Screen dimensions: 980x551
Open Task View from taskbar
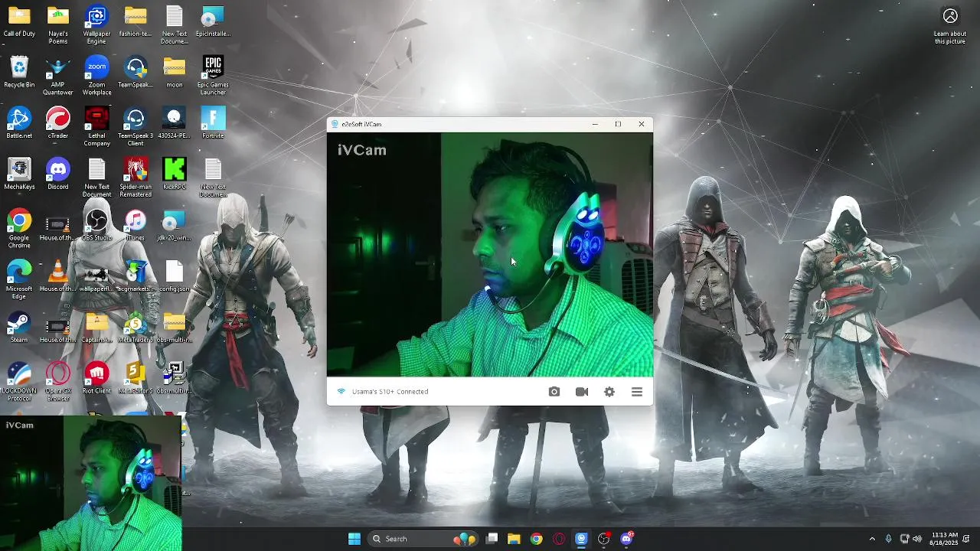[492, 539]
